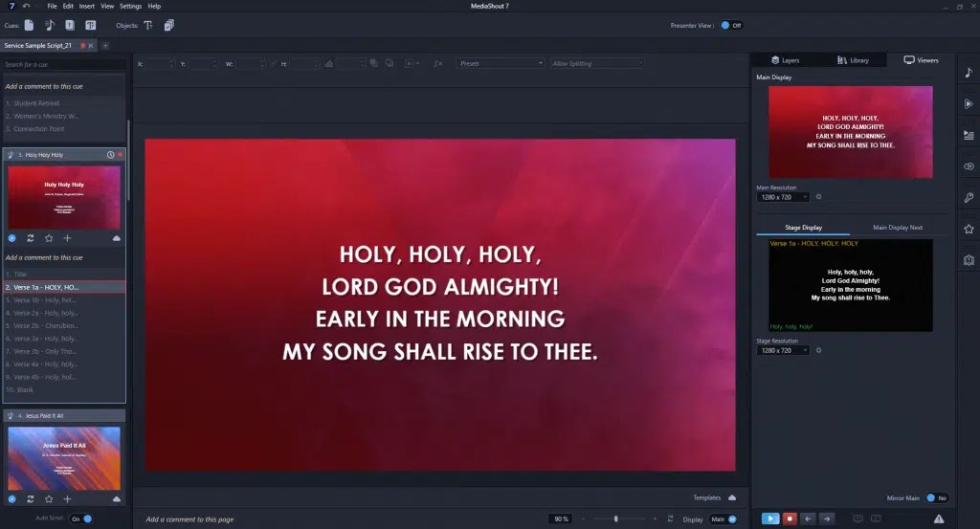Viewport: 980px width, 529px height.
Task: Switch to the Viewers tab
Action: point(921,60)
